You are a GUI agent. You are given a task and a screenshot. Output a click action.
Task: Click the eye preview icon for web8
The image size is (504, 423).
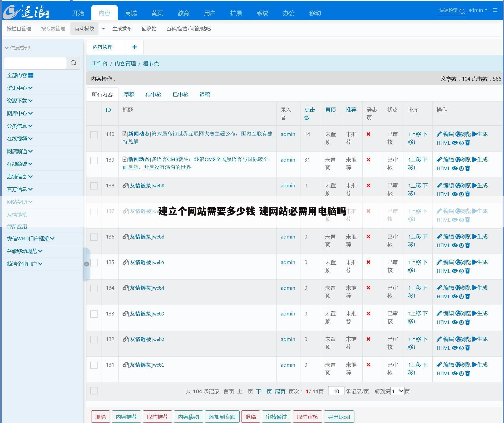pyautogui.click(x=455, y=194)
